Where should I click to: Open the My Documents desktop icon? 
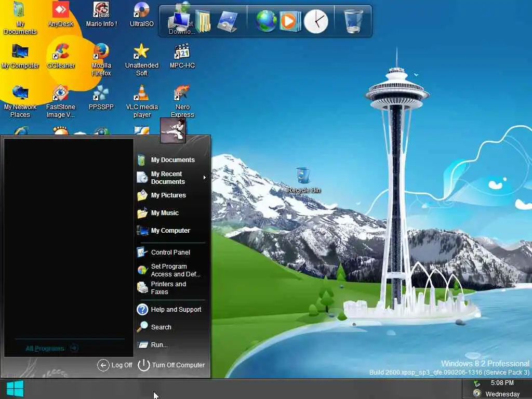(x=20, y=18)
